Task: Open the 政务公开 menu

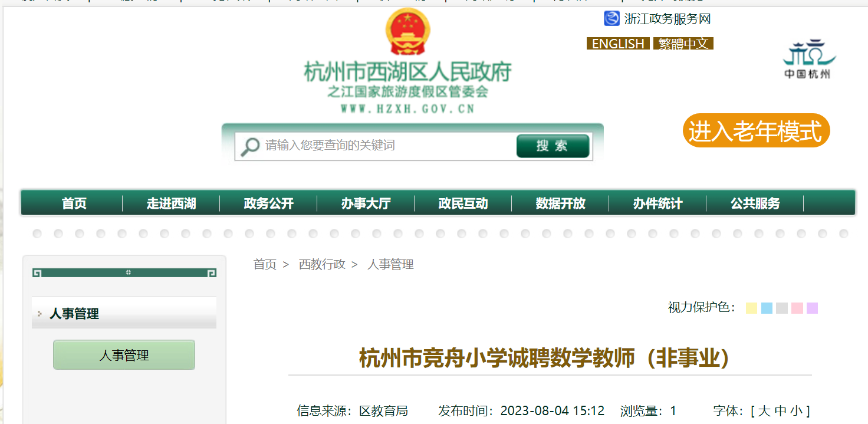Action: pyautogui.click(x=268, y=203)
